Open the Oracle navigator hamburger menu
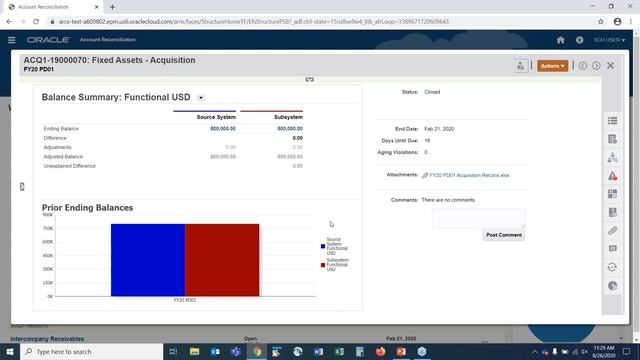The width and height of the screenshot is (640, 360). [x=11, y=40]
